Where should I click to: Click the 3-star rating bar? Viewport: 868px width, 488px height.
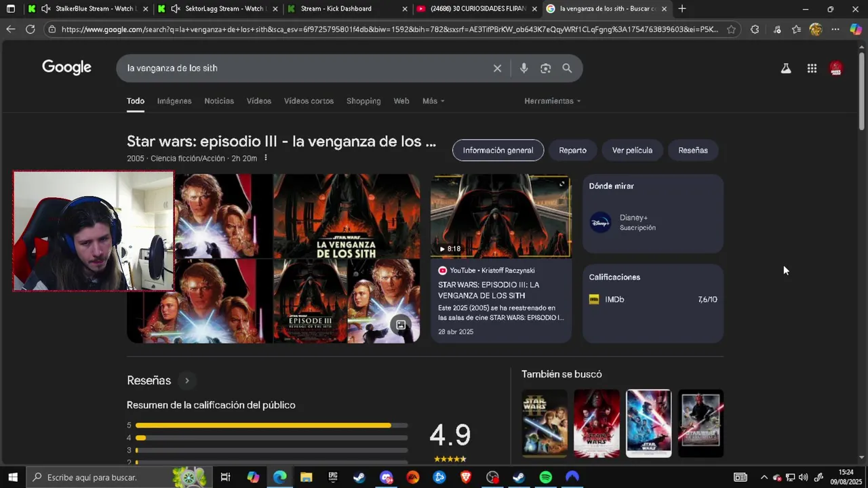(272, 450)
